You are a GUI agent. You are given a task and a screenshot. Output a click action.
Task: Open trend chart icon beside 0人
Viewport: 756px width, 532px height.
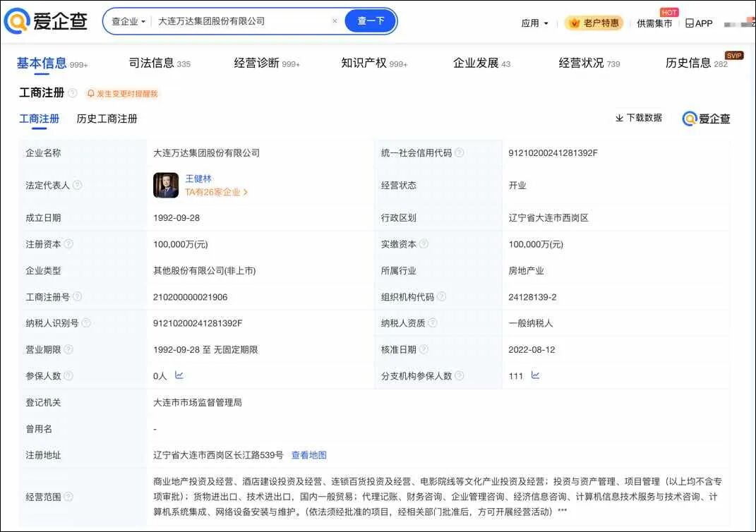coord(179,375)
